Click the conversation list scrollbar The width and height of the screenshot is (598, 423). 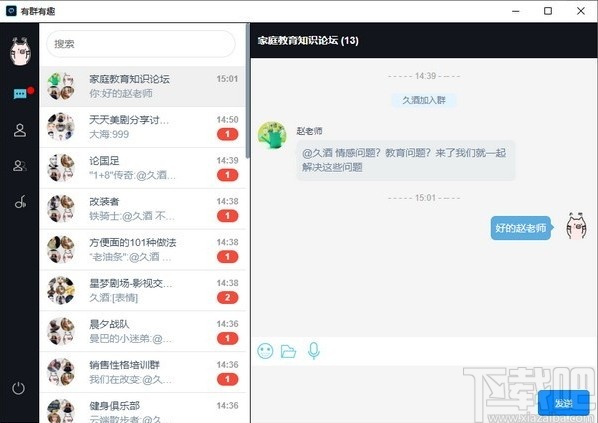(248, 92)
